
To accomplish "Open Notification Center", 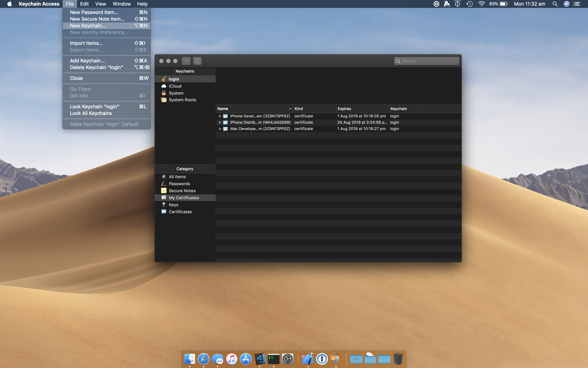I will click(x=577, y=4).
